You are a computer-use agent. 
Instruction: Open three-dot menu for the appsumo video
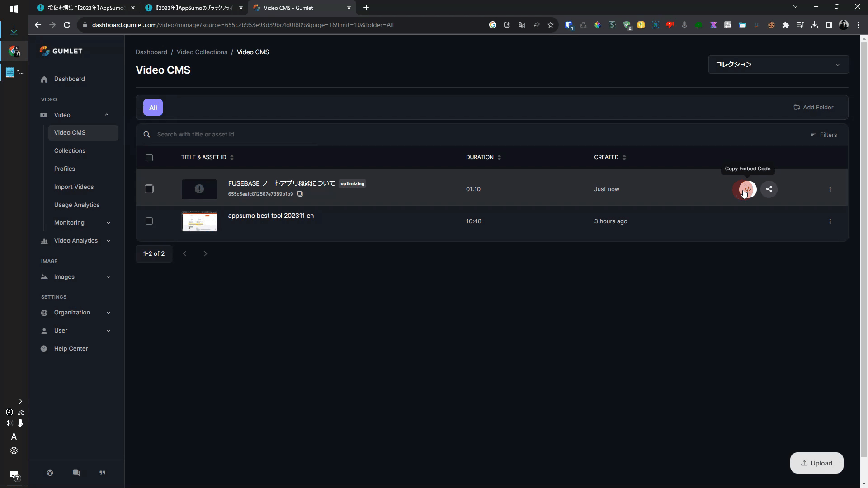830,221
